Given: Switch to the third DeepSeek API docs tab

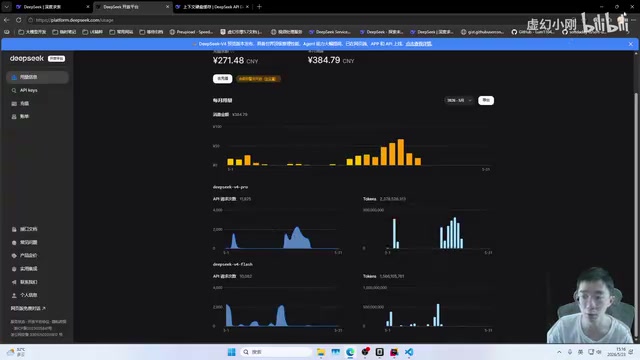Looking at the screenshot, I should point(212,7).
